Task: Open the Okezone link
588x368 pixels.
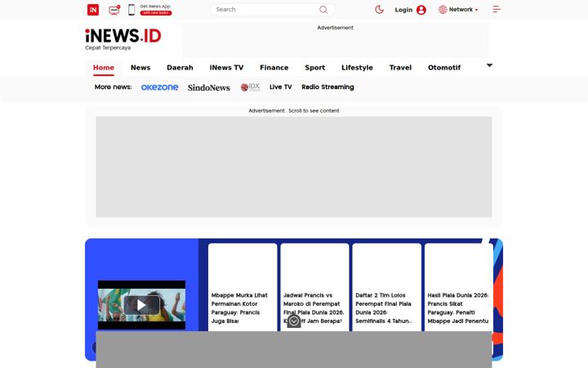Action: click(x=160, y=88)
